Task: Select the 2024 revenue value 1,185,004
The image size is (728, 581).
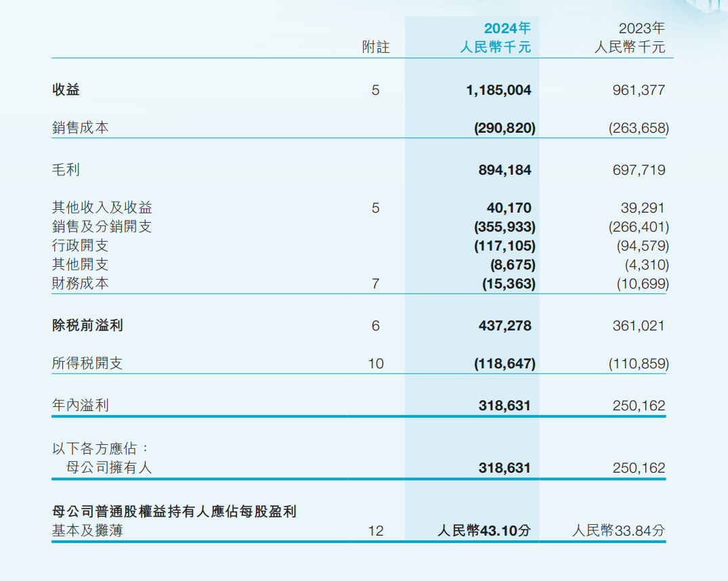Action: 498,90
